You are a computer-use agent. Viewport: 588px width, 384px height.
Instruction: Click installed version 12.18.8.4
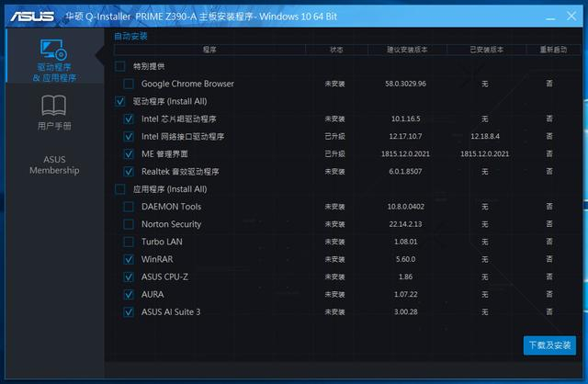[x=485, y=137]
